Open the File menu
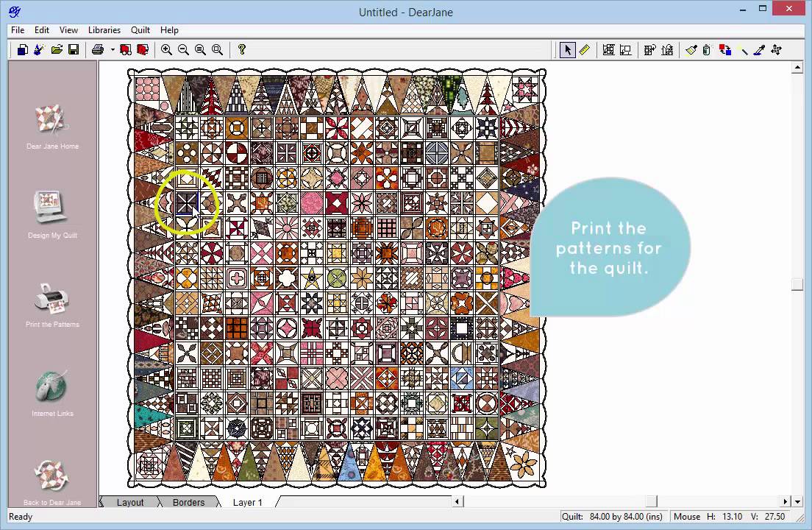This screenshot has width=812, height=530. [x=18, y=30]
